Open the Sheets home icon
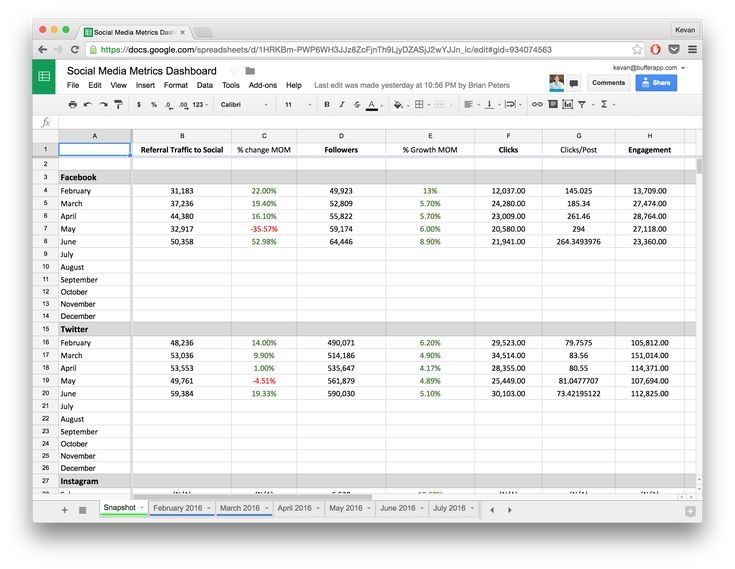Image resolution: width=735 pixels, height=569 pixels. tap(44, 76)
